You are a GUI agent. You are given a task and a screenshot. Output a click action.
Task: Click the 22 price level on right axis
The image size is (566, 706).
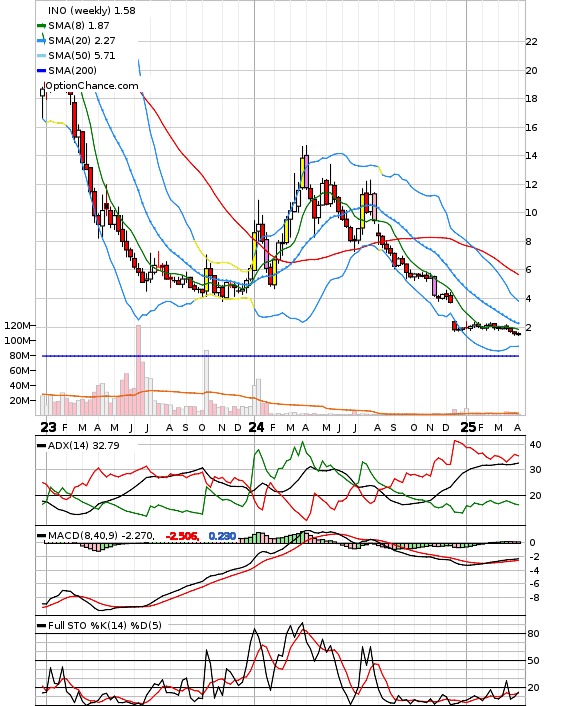click(531, 42)
